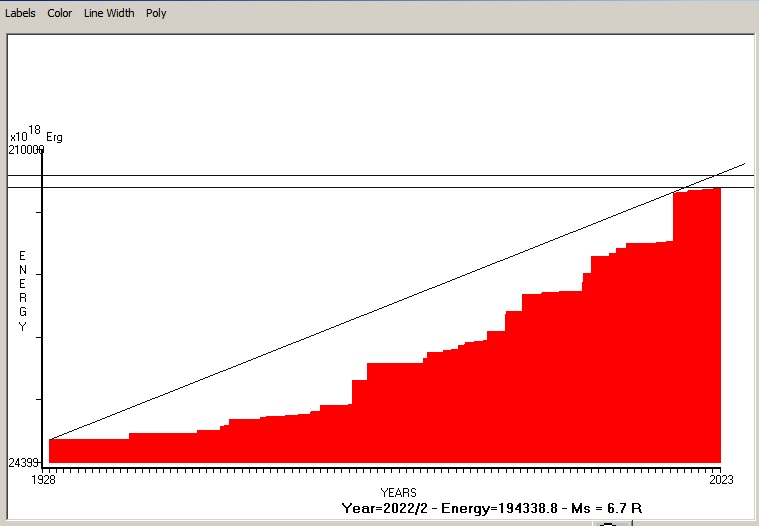This screenshot has width=759, height=526.
Task: Open the Color menu
Action: (60, 13)
